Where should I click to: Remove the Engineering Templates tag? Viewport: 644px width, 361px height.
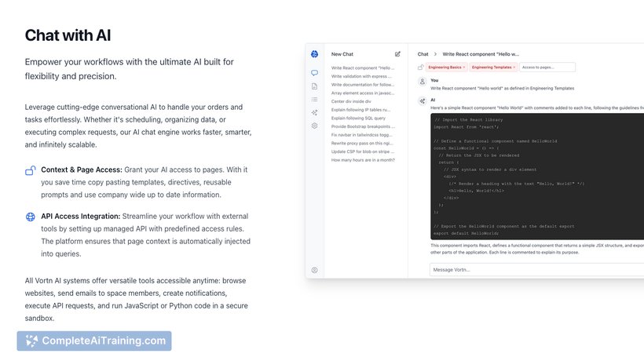[514, 67]
